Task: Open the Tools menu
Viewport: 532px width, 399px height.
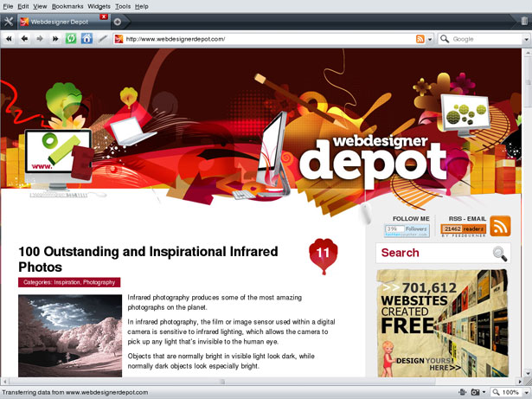Action: [x=123, y=6]
